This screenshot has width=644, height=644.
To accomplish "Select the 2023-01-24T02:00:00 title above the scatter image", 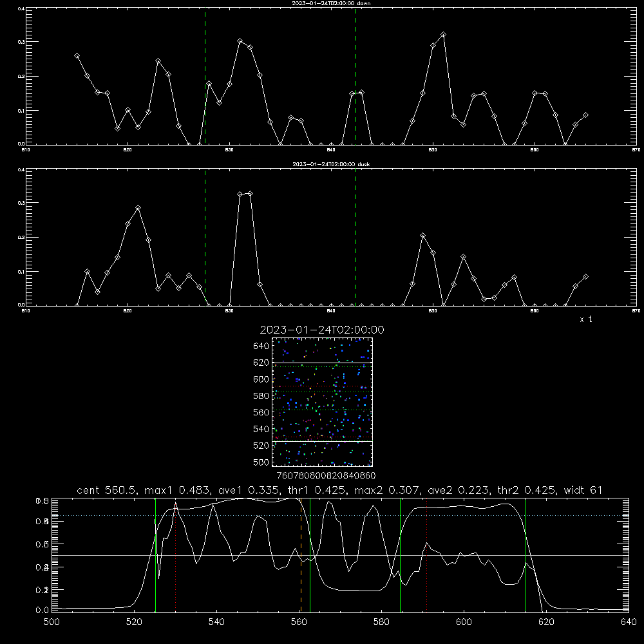I will pos(322,330).
